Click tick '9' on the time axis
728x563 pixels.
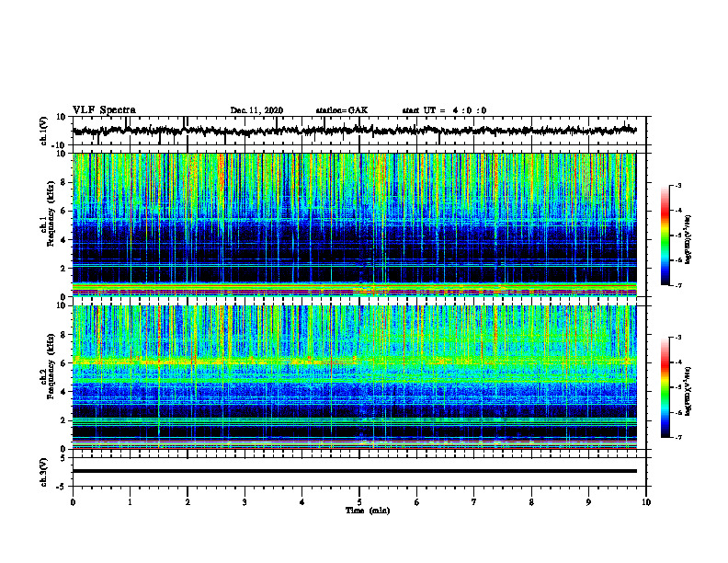point(588,502)
